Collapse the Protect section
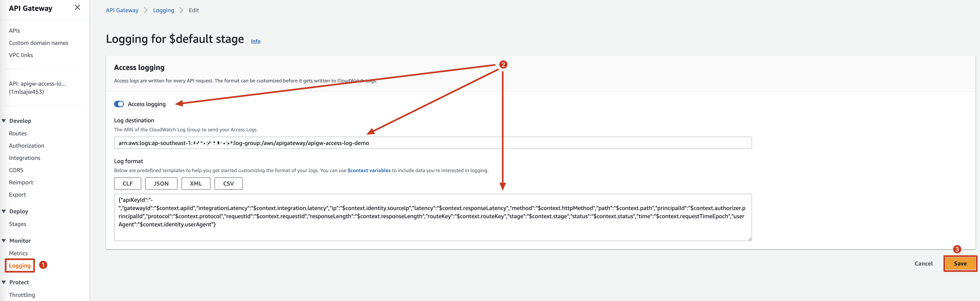This screenshot has height=301, width=980. pos(4,282)
